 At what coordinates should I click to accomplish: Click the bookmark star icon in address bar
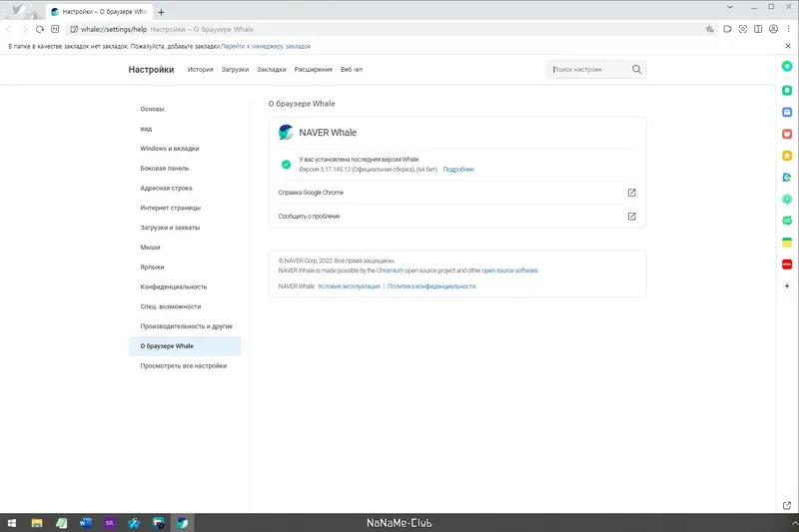[710, 29]
